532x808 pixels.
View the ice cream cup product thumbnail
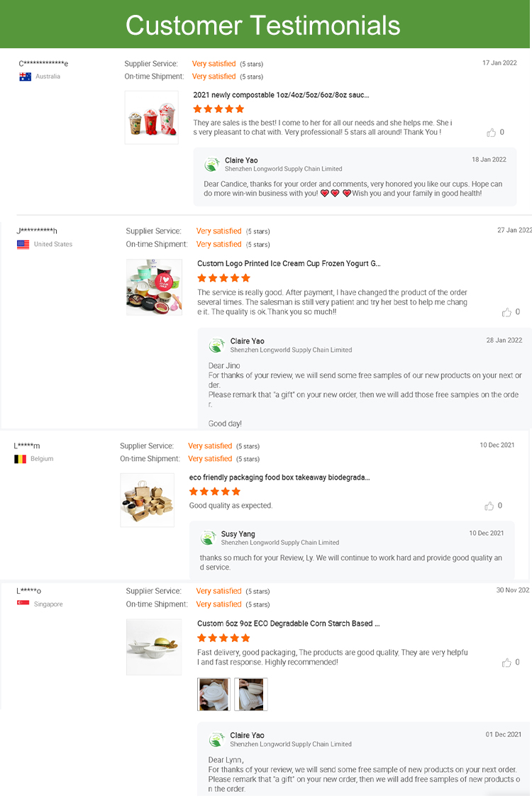pyautogui.click(x=154, y=287)
